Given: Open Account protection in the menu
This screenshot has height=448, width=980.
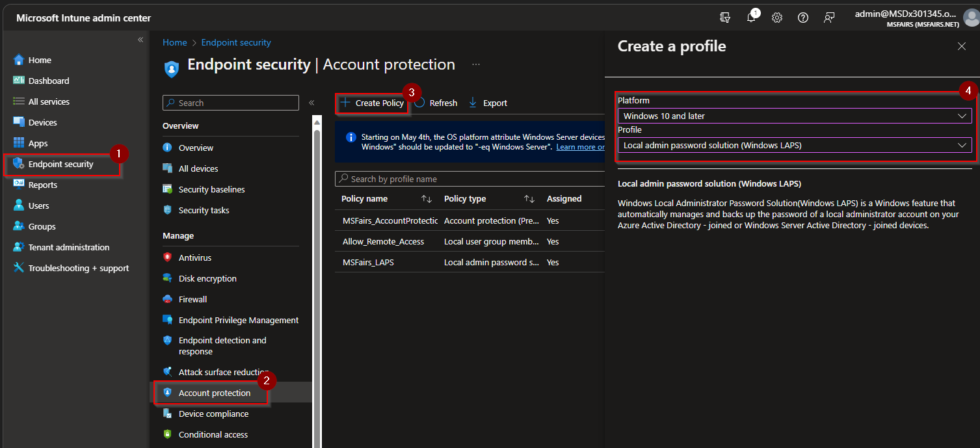Looking at the screenshot, I should 214,393.
